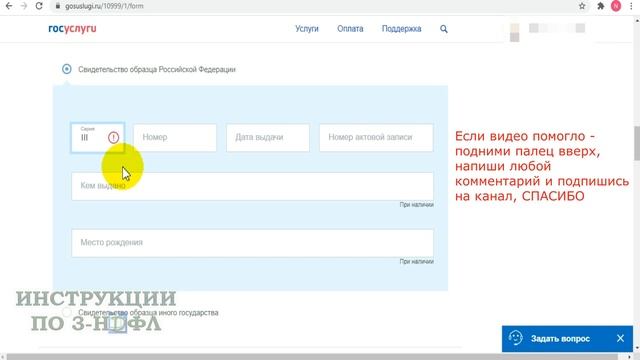Open the Услуги menu item

[307, 29]
